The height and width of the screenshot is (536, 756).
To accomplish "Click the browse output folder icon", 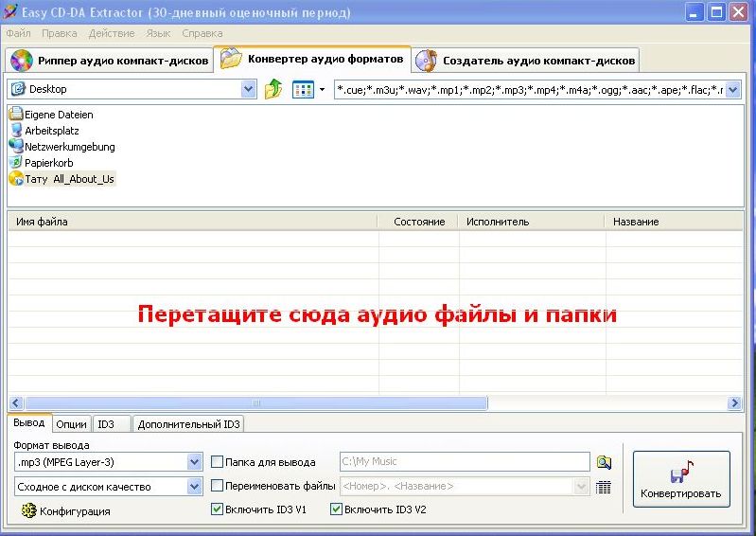I will (x=604, y=462).
